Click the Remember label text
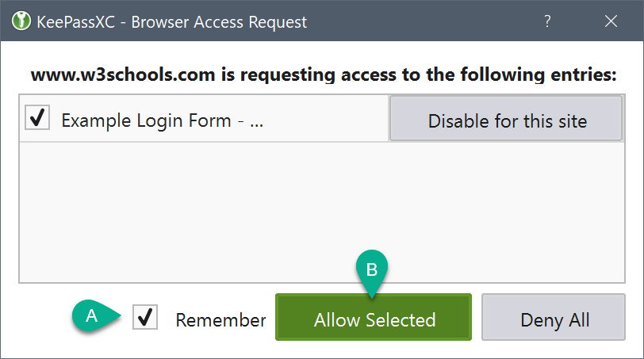Viewport: 644px width, 359px height. [x=220, y=320]
